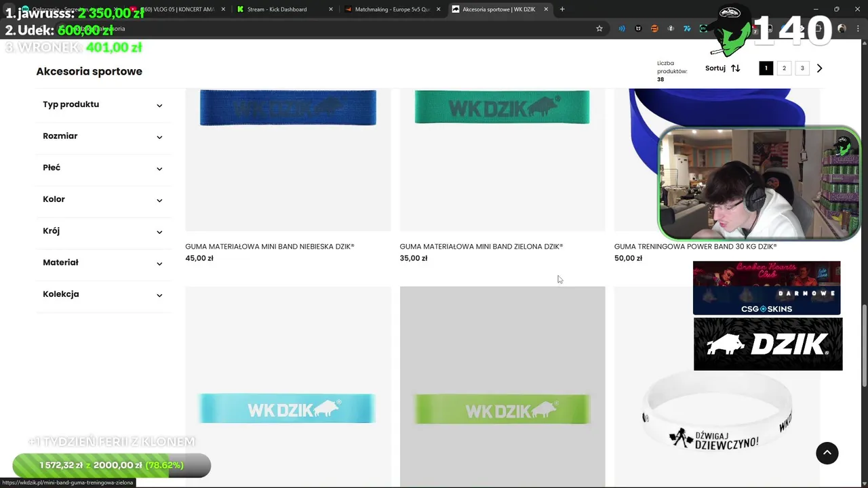Close the Stream - Kick Dashboard tab
This screenshot has width=868, height=488.
tap(331, 9)
